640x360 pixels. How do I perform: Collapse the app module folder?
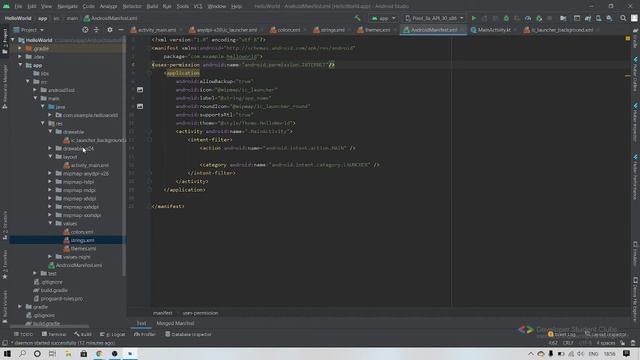coord(20,65)
